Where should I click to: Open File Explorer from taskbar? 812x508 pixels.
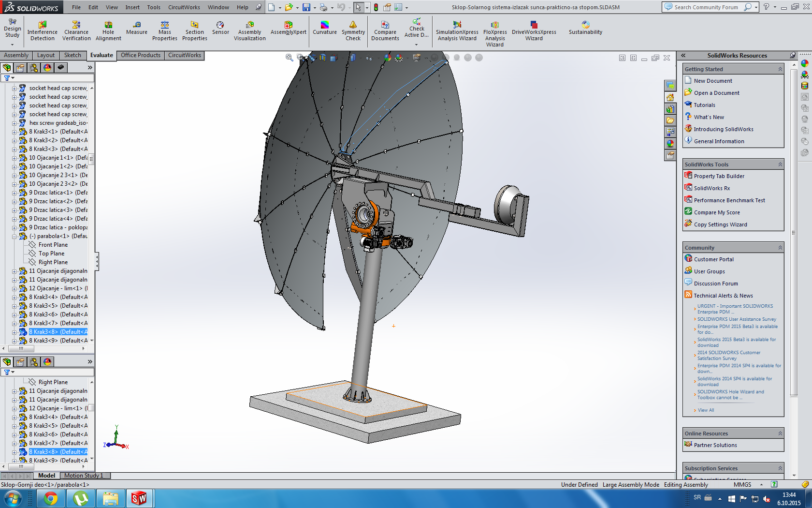click(111, 498)
